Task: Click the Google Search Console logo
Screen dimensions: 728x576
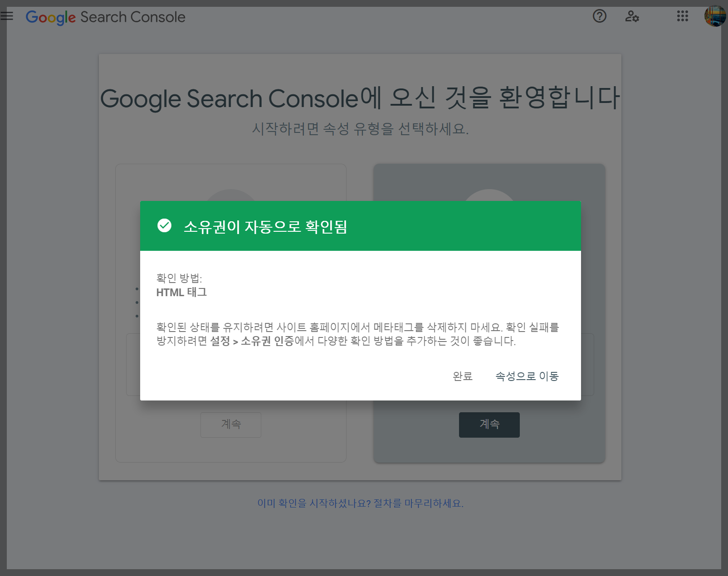Action: [x=106, y=17]
